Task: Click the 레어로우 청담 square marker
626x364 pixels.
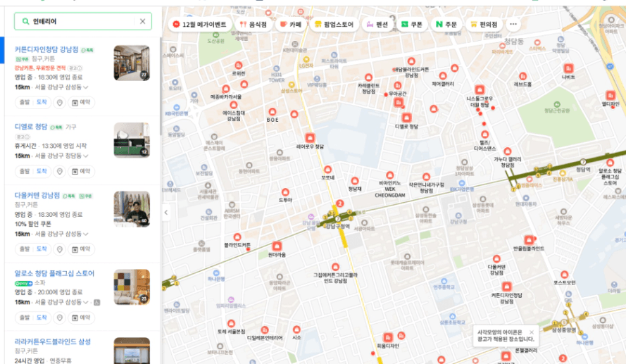Action: coord(310,138)
